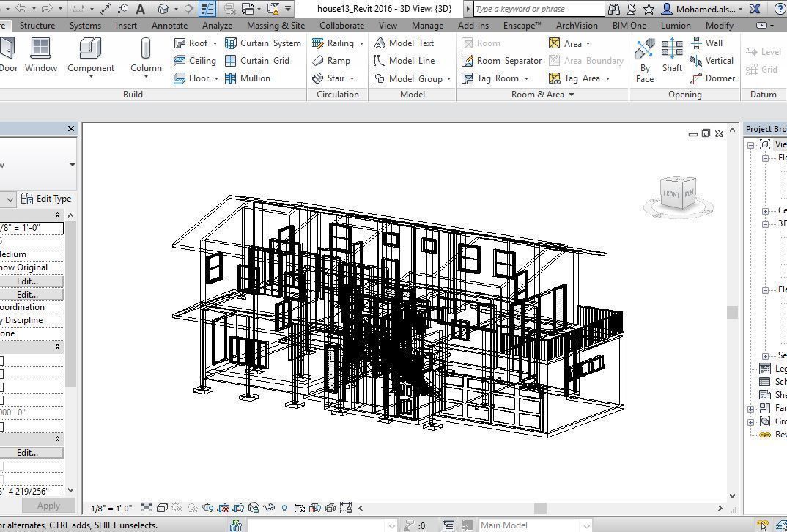Select the Model Text tool

[x=404, y=43]
